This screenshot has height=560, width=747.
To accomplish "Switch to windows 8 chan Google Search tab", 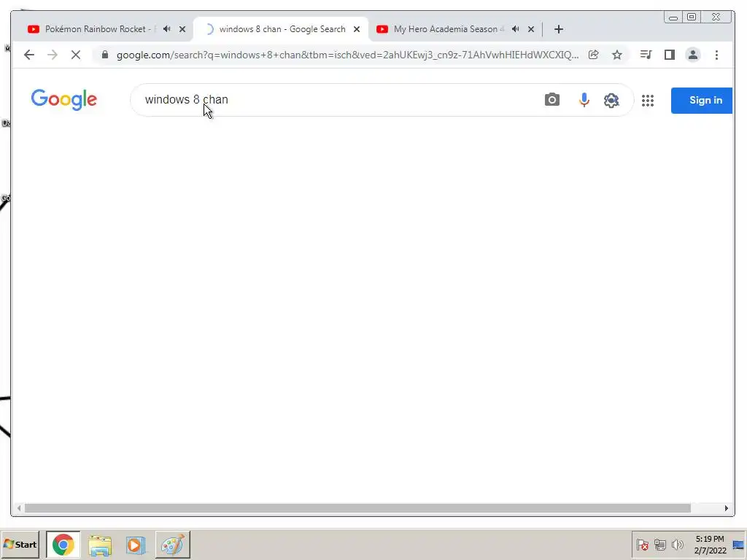I will click(x=282, y=29).
